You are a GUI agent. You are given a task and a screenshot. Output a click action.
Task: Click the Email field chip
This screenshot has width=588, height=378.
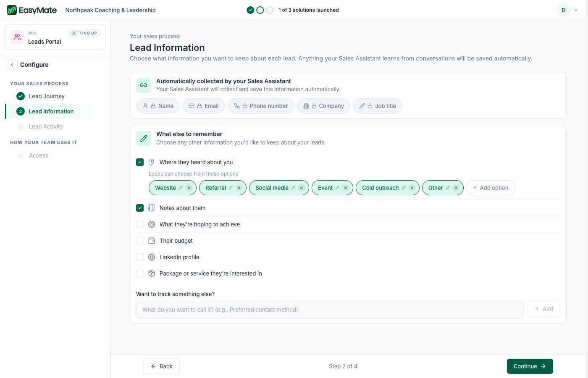pos(204,106)
